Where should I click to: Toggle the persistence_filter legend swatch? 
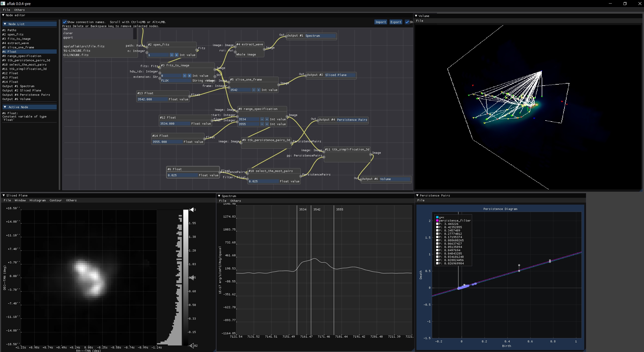437,221
